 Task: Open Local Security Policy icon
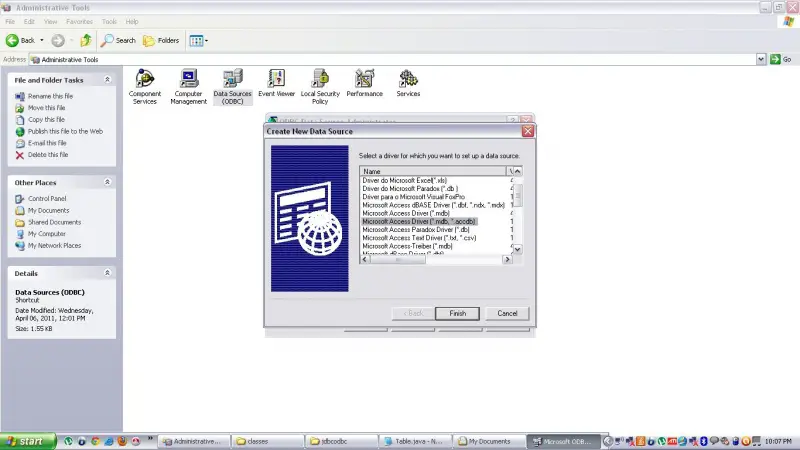coord(320,87)
